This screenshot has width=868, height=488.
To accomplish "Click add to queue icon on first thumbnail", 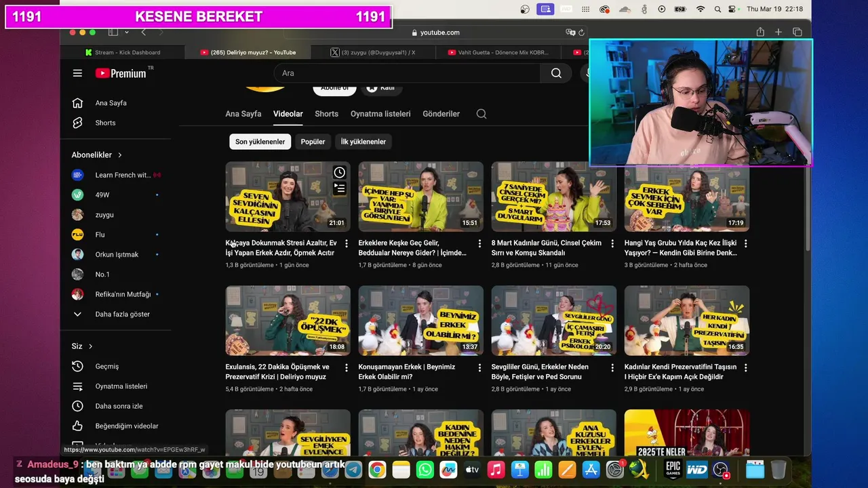I will [x=340, y=188].
